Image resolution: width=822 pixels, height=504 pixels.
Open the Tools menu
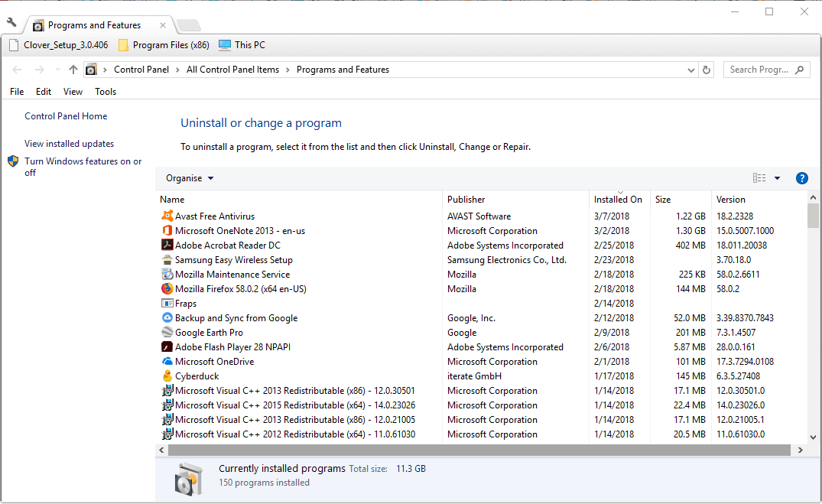(106, 92)
